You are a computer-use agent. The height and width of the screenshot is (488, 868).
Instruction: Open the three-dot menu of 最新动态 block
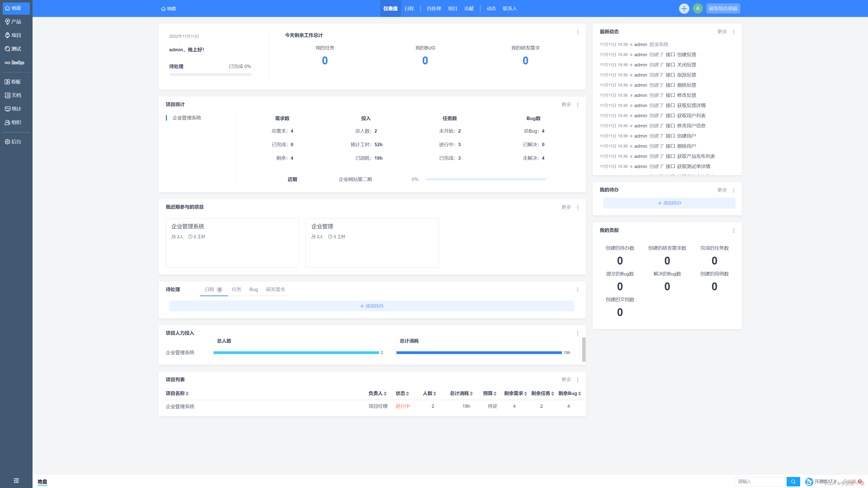(x=734, y=32)
